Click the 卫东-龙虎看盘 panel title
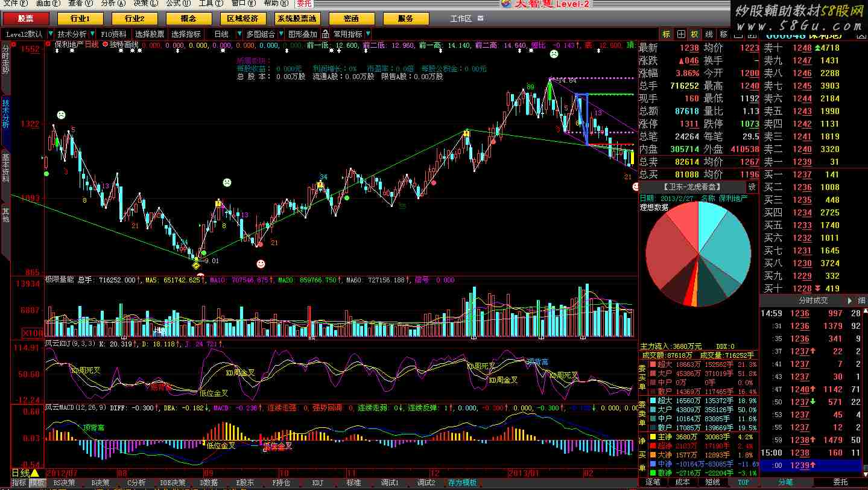The width and height of the screenshot is (868, 490). [692, 187]
